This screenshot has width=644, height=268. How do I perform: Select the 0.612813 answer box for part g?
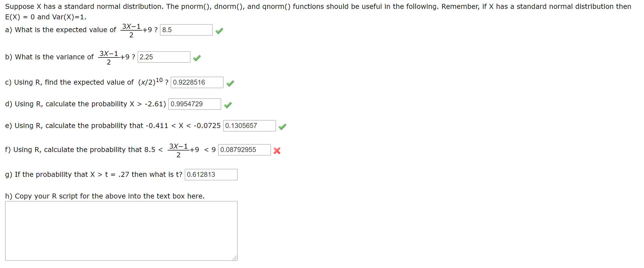point(211,174)
